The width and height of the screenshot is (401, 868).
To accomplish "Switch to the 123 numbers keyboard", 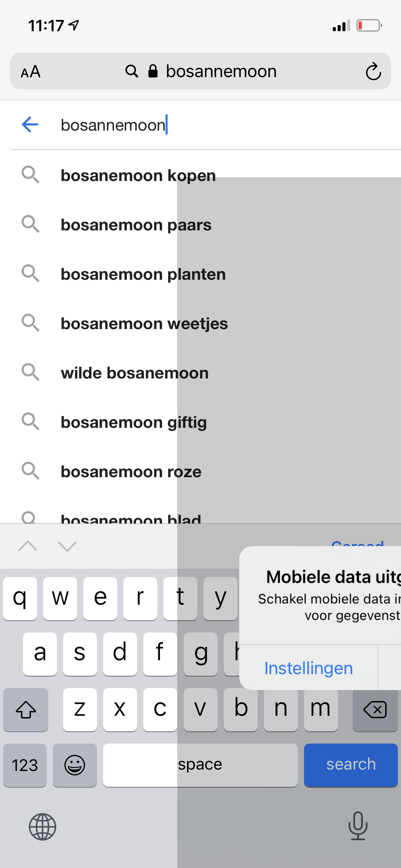I will tap(25, 765).
